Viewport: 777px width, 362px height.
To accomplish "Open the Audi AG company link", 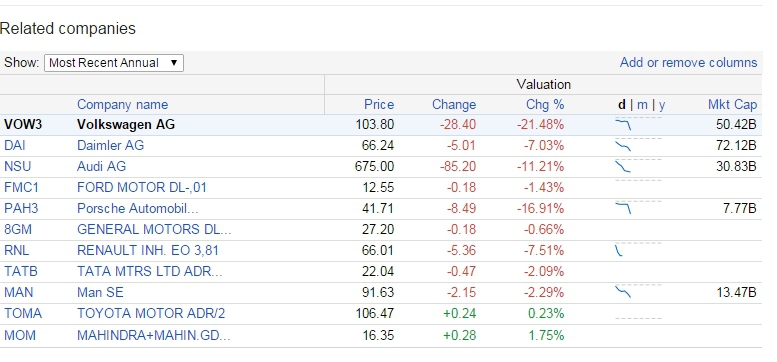I will coord(102,166).
